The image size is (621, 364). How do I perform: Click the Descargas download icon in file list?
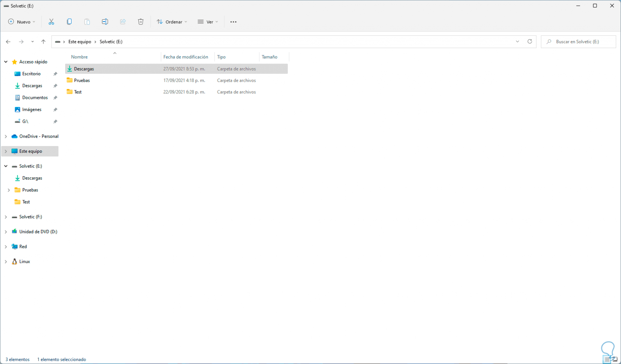(x=70, y=69)
